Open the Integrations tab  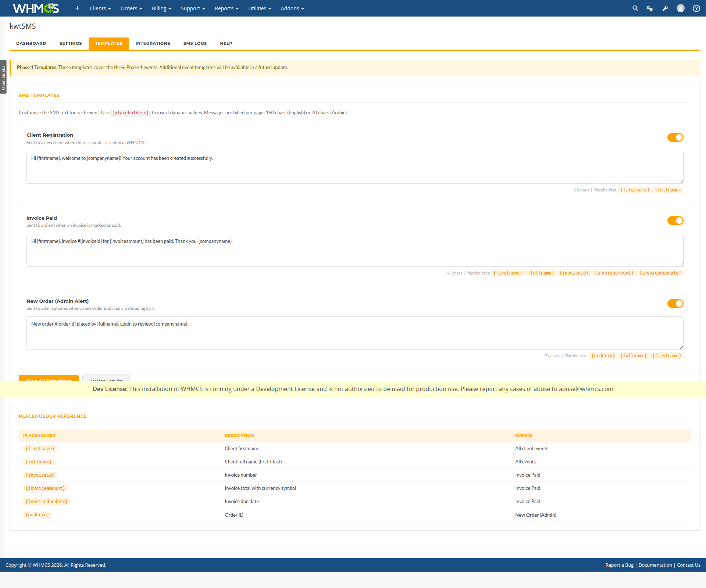(153, 43)
